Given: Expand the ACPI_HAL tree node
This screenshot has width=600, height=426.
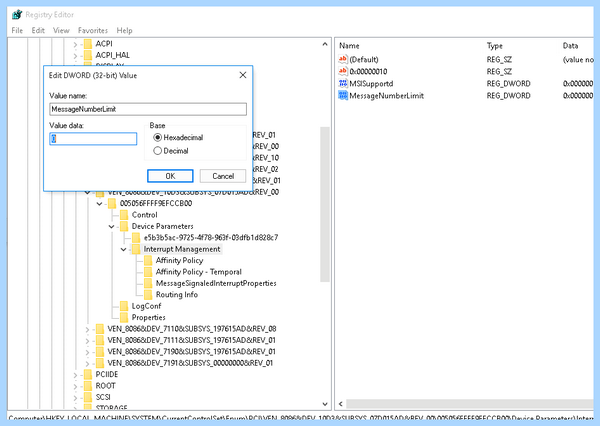Looking at the screenshot, I should pos(75,56).
